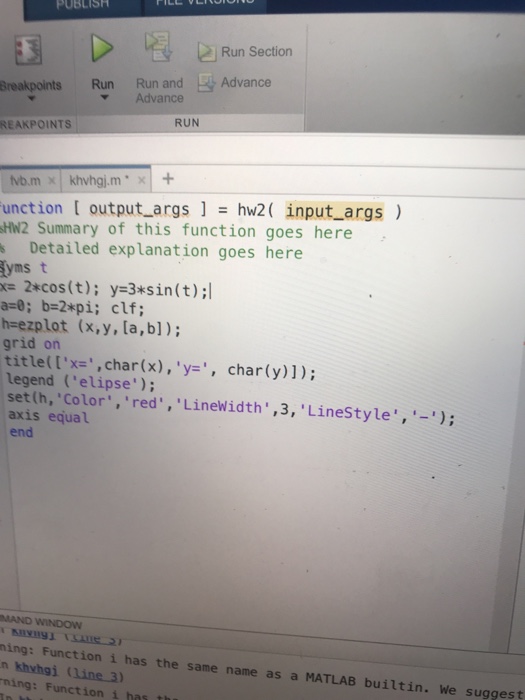Click the Advance button
This screenshot has height=700, width=525.
click(x=234, y=83)
